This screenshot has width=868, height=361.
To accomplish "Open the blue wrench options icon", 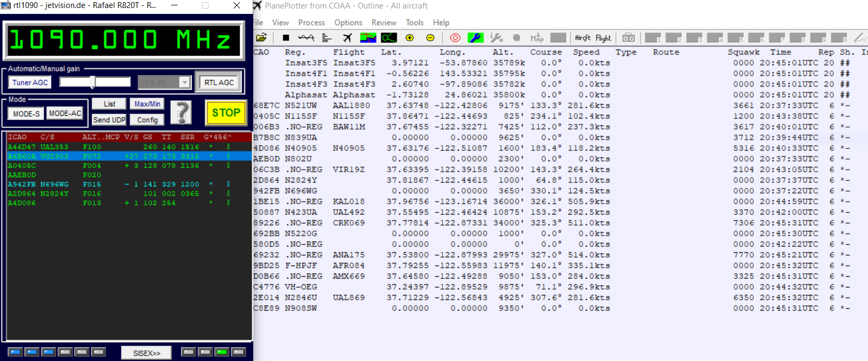I will pyautogui.click(x=475, y=38).
